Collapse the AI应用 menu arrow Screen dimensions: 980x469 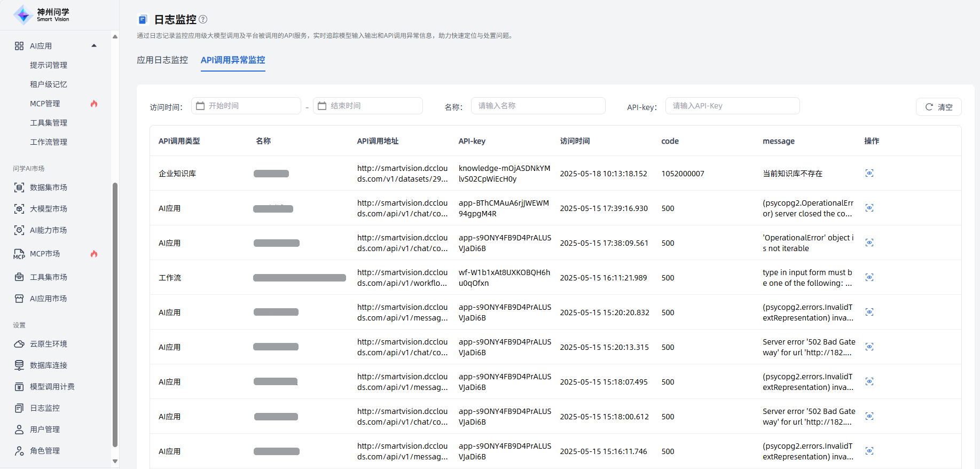[94, 46]
